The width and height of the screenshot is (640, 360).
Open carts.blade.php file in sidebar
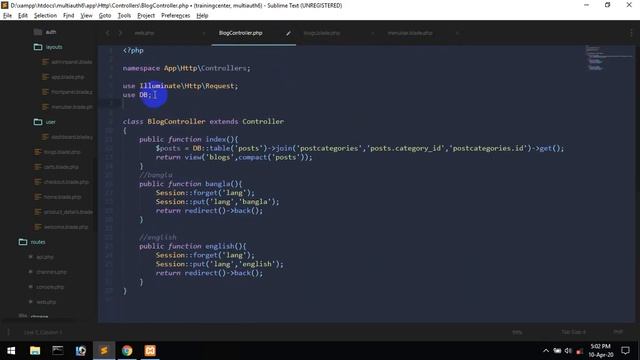56,167
